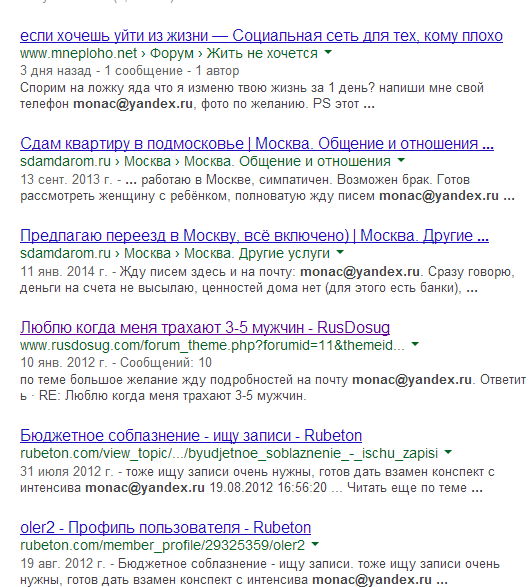Open the visited RusDosug result link
This screenshot has height=587, width=531.
coord(205,328)
